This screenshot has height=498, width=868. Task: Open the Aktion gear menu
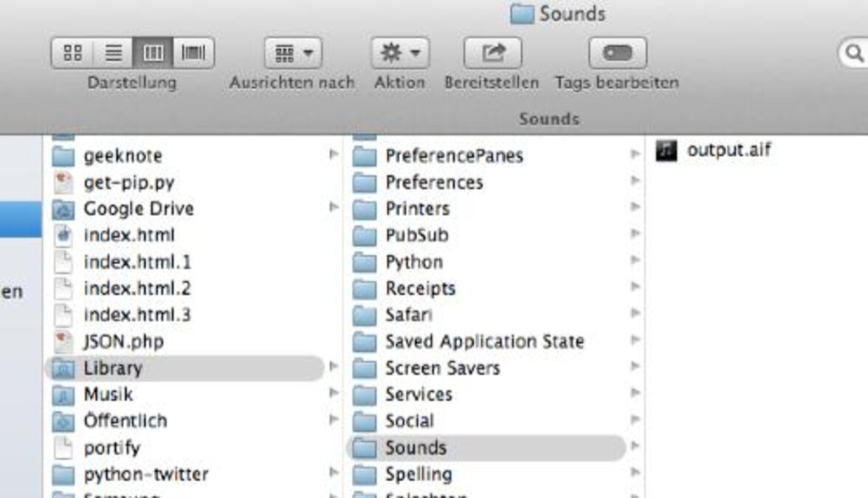pos(399,53)
